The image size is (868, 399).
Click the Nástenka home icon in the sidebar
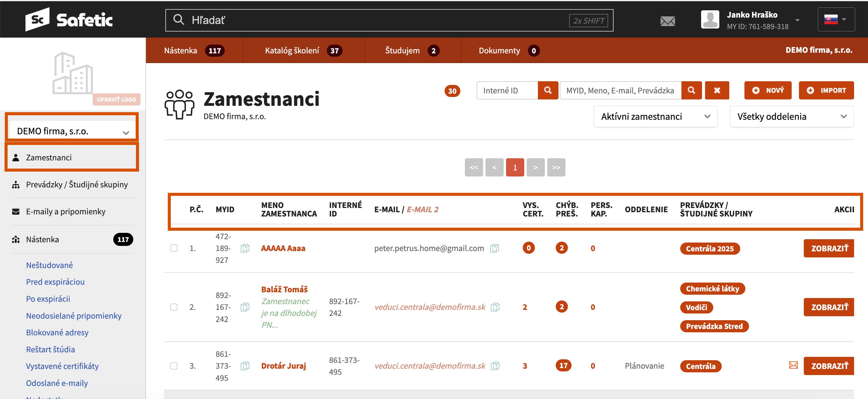pyautogui.click(x=16, y=239)
